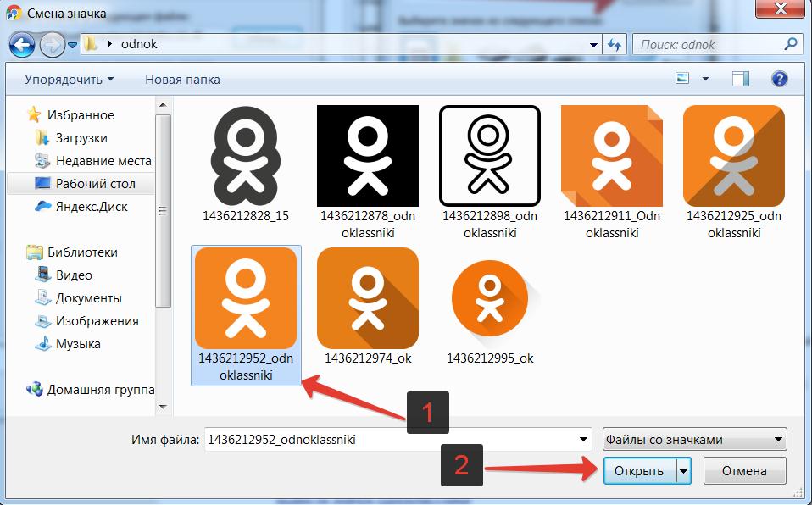Click the Избранное star icon
Image resolution: width=812 pixels, height=505 pixels.
tap(34, 114)
